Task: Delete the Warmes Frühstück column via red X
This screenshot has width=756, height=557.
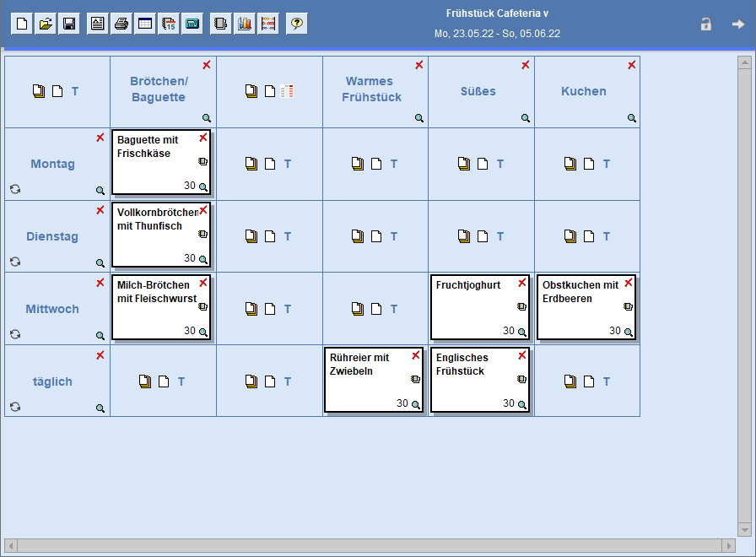Action: click(x=419, y=65)
